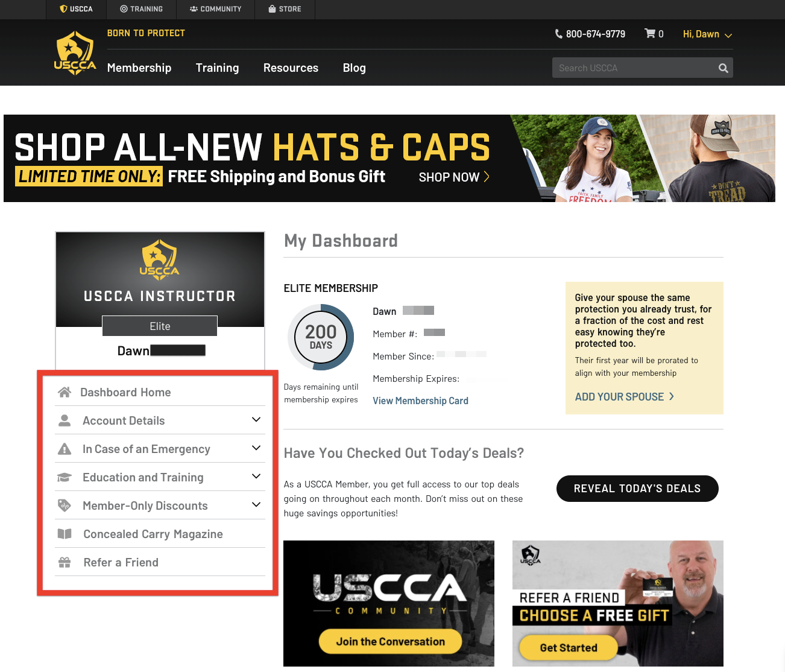This screenshot has width=785, height=672.
Task: Click the My Dashboard heading
Action: tap(341, 241)
